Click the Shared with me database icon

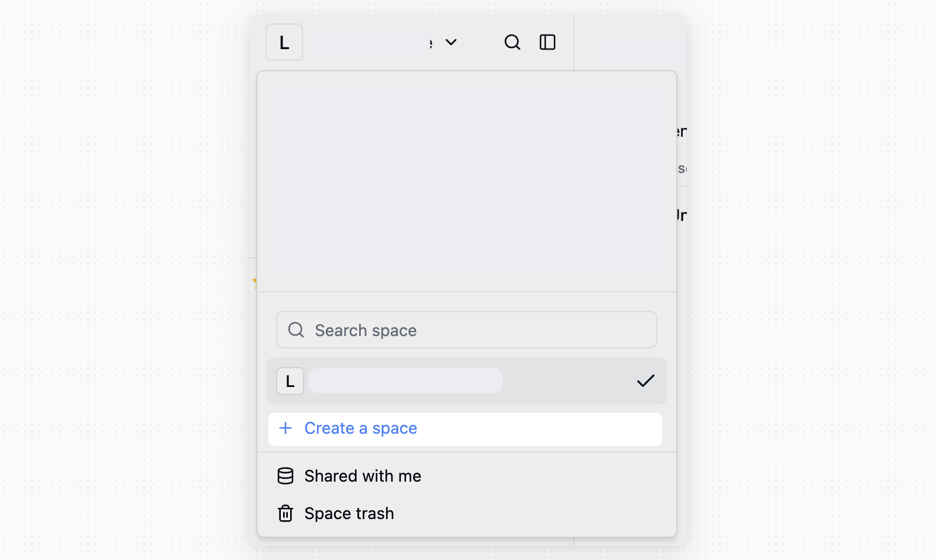285,476
